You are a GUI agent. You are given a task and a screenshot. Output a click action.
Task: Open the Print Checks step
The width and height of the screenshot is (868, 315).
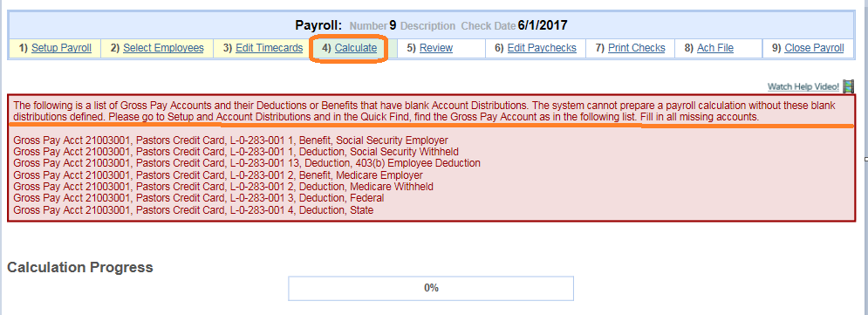coord(637,48)
